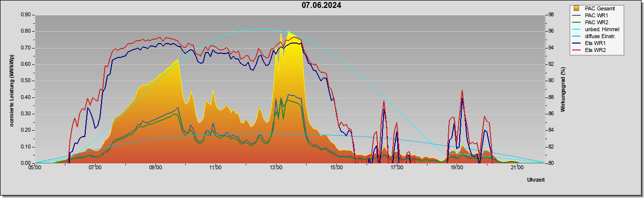Viewport: 644px width, 198px height.
Task: Select the Eta WR1 legend label
Action: (595, 43)
